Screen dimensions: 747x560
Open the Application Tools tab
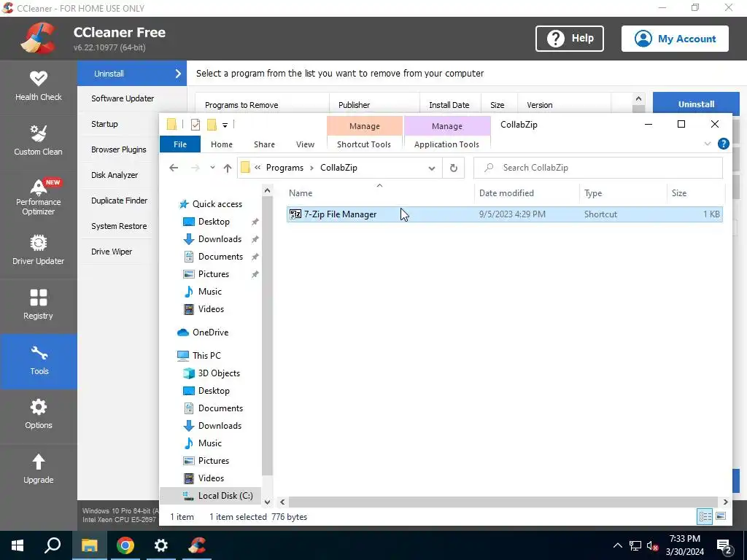coord(446,144)
